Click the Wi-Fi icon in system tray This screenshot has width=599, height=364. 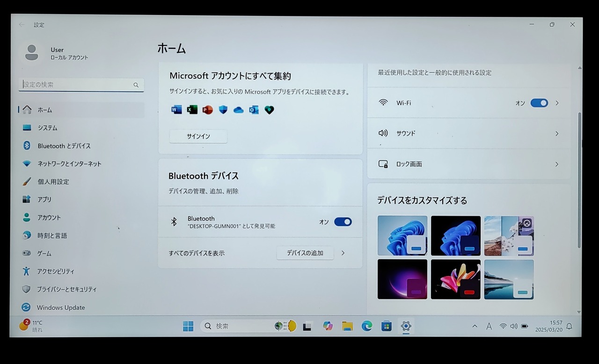pos(503,326)
